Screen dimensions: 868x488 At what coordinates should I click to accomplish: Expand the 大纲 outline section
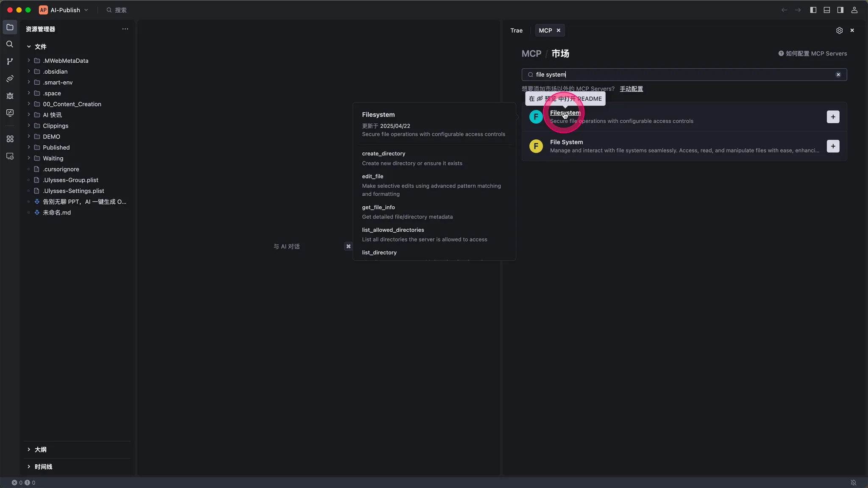point(40,449)
